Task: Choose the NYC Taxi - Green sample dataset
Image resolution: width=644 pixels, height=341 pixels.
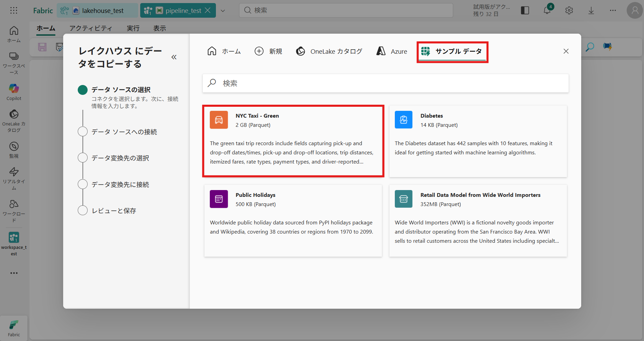Action: click(x=293, y=141)
